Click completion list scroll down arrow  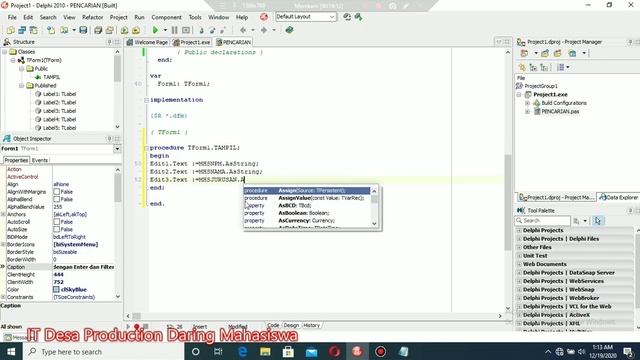tap(374, 223)
